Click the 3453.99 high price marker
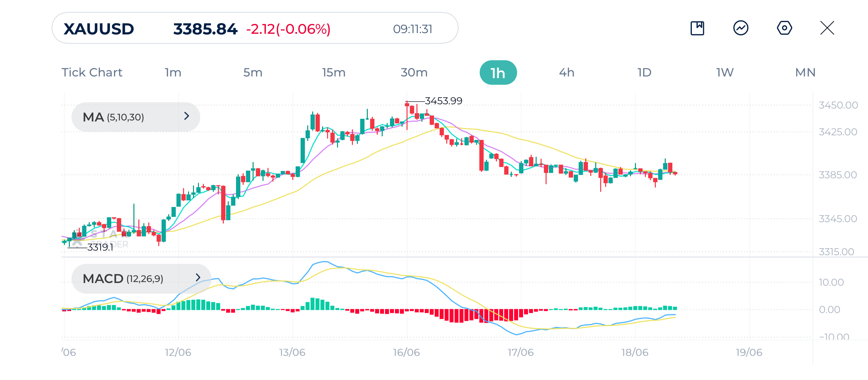868x380 pixels. (442, 100)
